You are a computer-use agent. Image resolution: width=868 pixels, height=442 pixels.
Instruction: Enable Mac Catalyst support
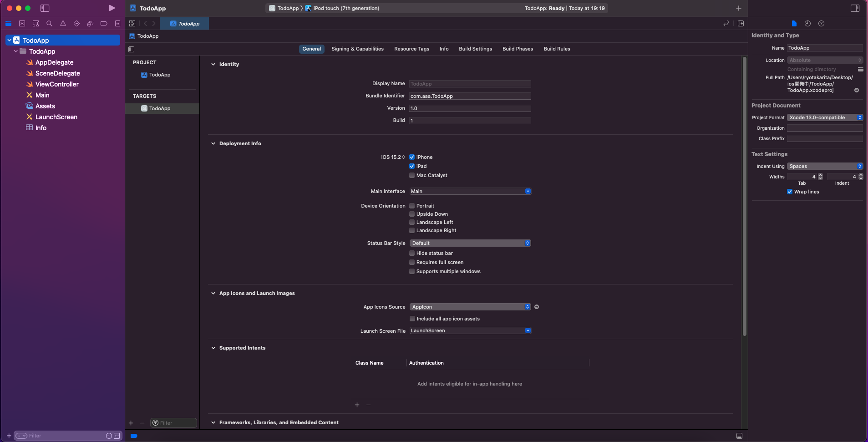tap(412, 175)
